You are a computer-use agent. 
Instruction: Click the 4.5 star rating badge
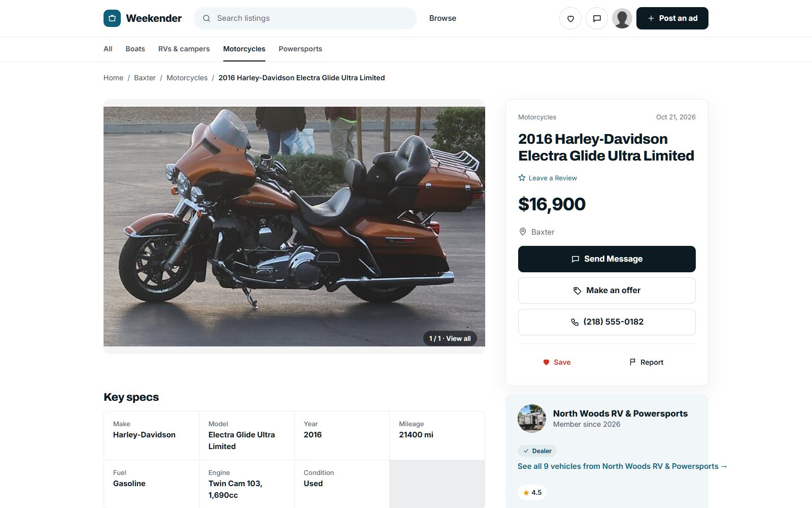point(532,492)
